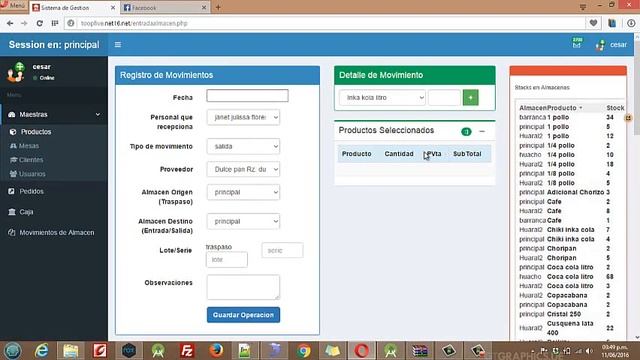Image resolution: width=640 pixels, height=360 pixels.
Task: Click the Fecha input field
Action: (247, 96)
